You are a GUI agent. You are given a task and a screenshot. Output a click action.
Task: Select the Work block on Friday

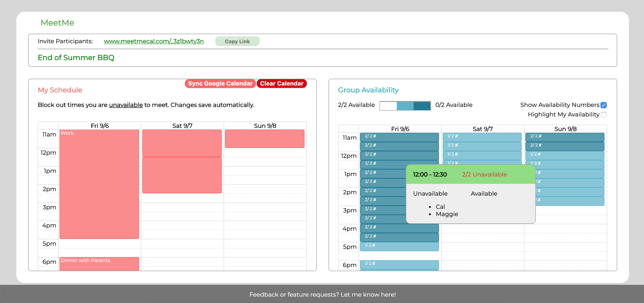(99, 184)
